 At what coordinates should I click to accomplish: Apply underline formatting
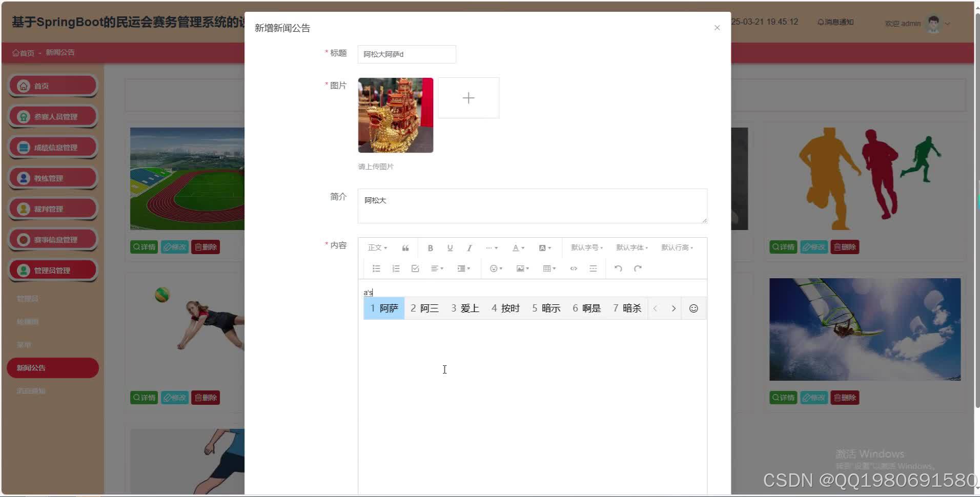[450, 247]
